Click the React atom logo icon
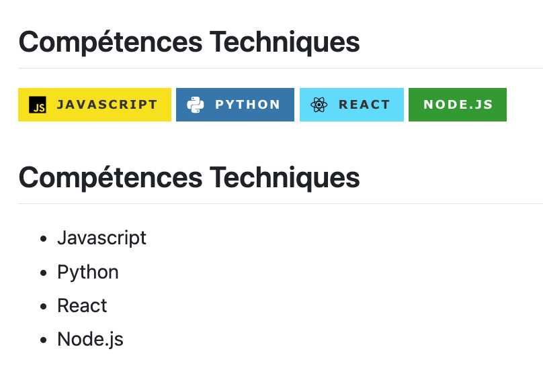Image resolution: width=543 pixels, height=392 pixels. point(319,105)
